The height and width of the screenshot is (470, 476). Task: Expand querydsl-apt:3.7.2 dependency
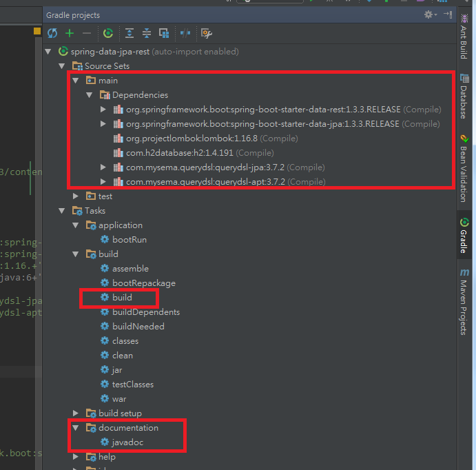[103, 182]
